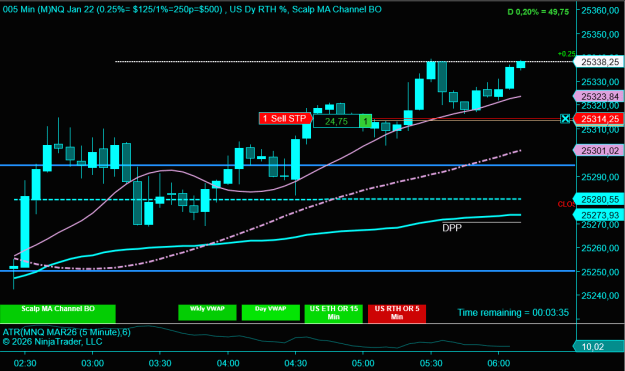Click the 25350,00 price axis label

600,35
